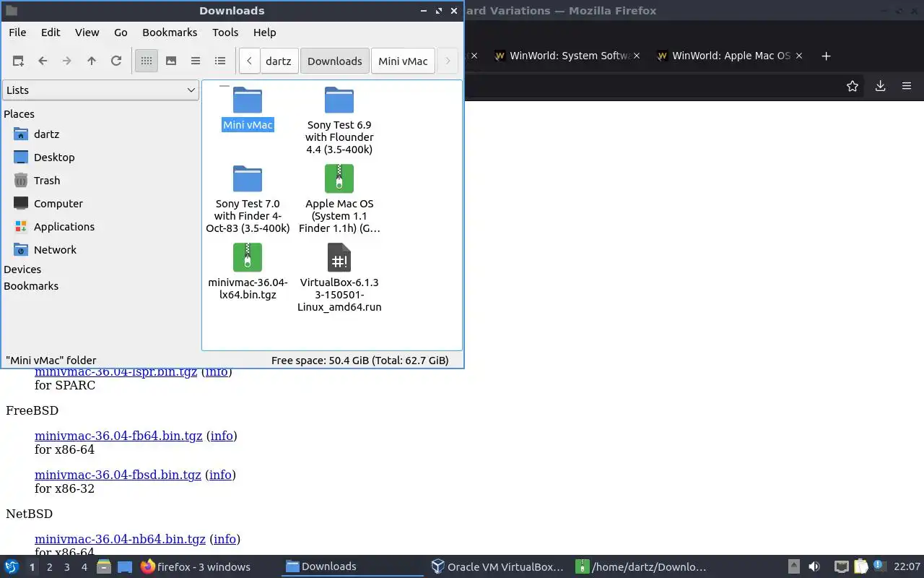Screen dimensions: 924x578
Task: Open the Tools menu
Action: coord(225,33)
